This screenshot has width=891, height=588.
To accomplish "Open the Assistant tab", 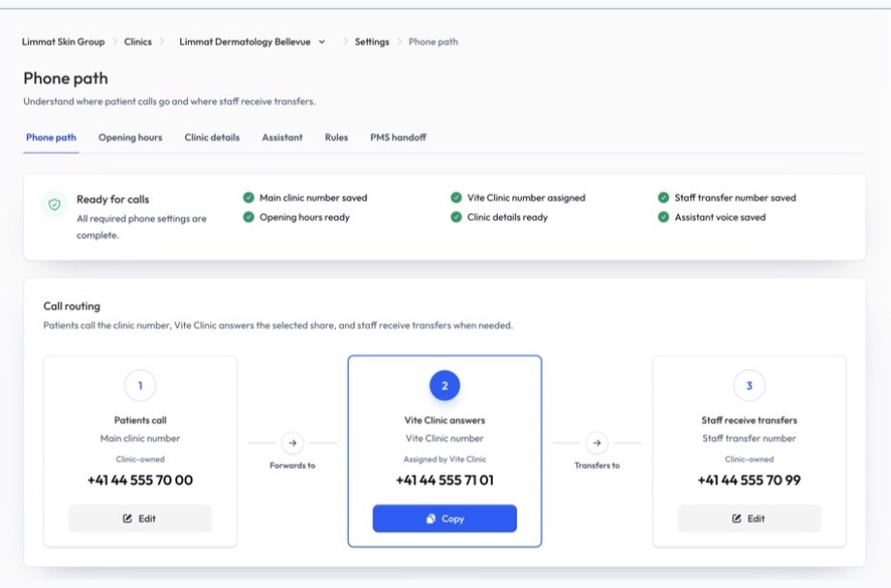I will point(283,138).
